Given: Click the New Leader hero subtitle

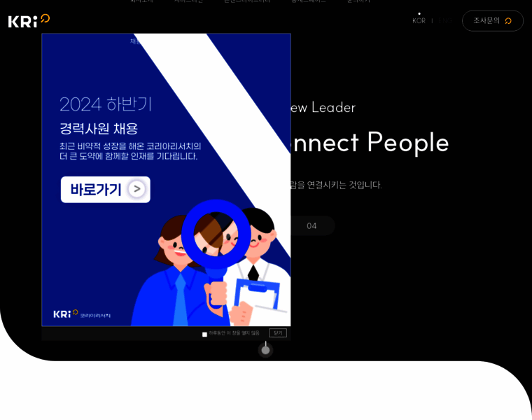Looking at the screenshot, I should tap(323, 108).
